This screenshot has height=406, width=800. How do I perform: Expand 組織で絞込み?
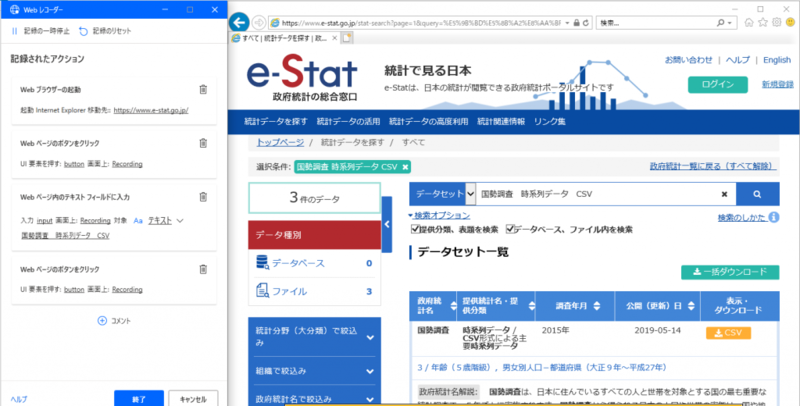click(x=314, y=371)
